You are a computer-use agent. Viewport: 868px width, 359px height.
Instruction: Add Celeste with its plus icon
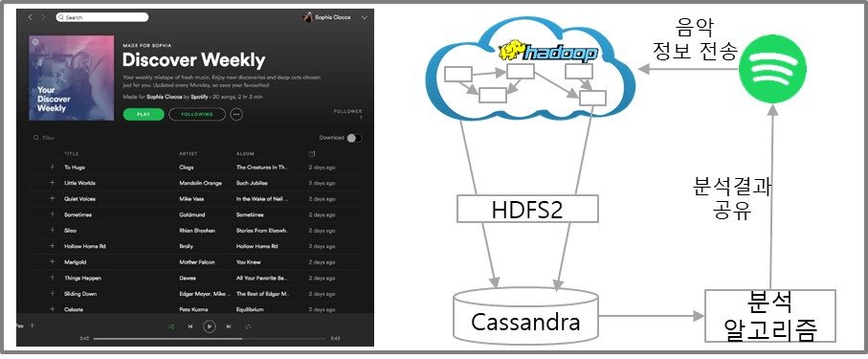pyautogui.click(x=53, y=309)
